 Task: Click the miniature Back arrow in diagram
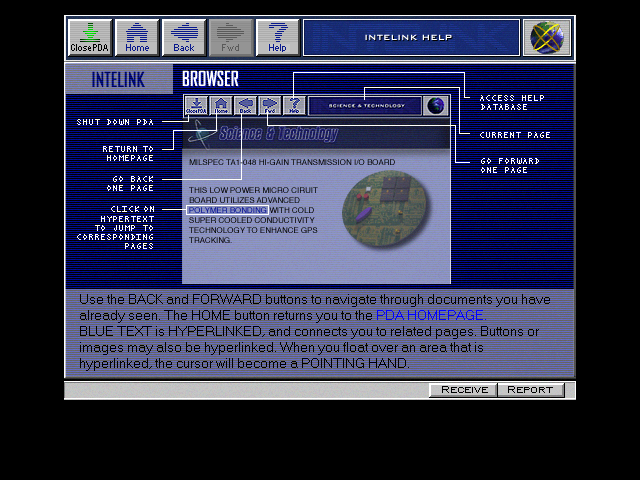click(x=245, y=105)
